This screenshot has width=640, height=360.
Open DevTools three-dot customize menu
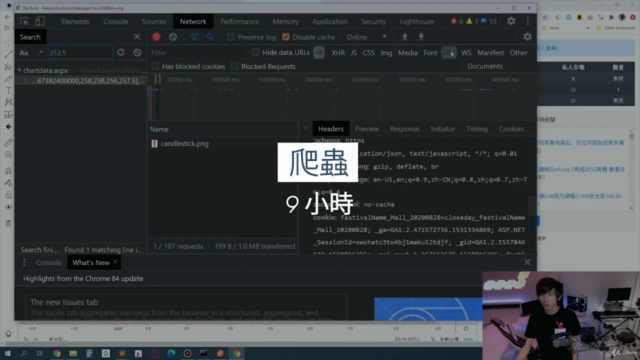pos(528,21)
